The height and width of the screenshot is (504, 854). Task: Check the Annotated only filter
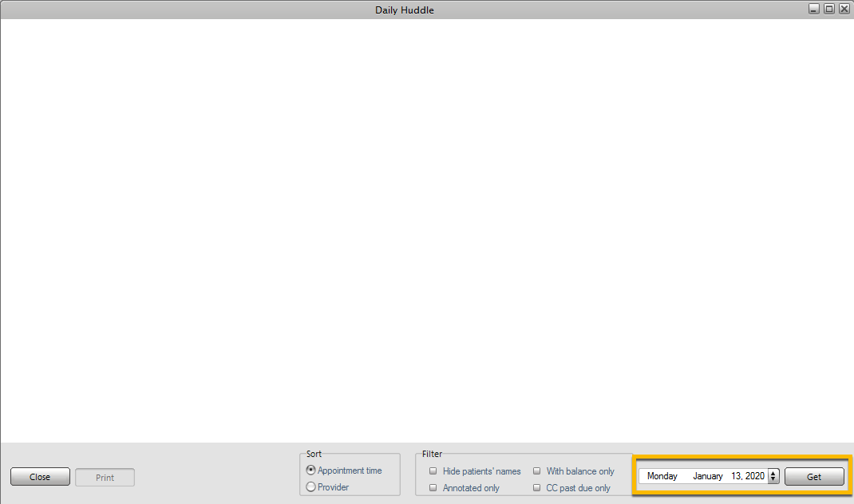[433, 488]
